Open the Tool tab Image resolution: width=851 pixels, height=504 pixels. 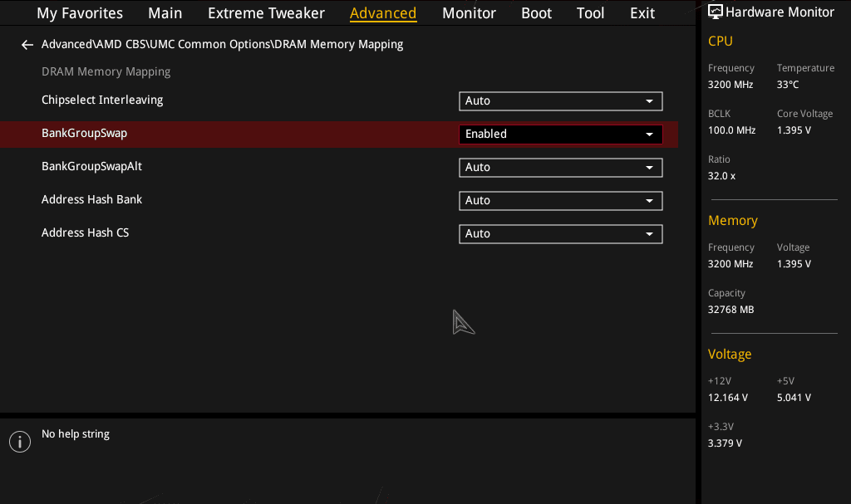[591, 13]
